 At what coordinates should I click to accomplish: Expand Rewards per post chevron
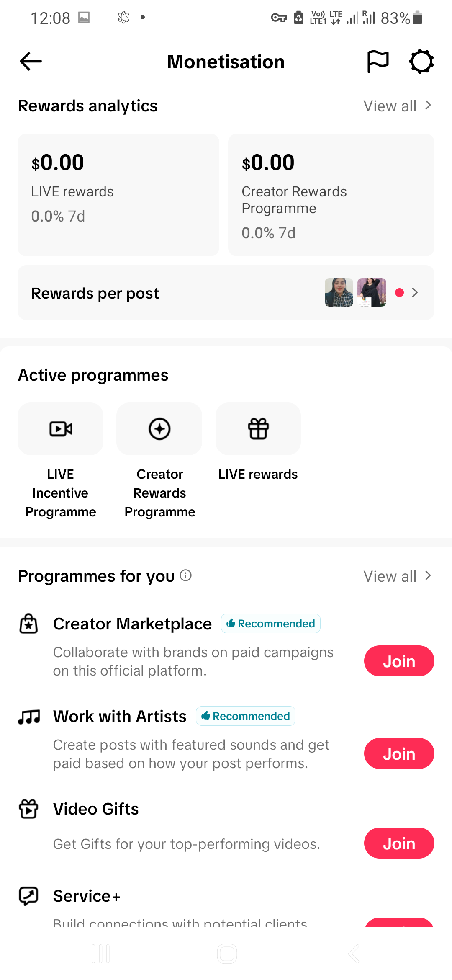415,293
